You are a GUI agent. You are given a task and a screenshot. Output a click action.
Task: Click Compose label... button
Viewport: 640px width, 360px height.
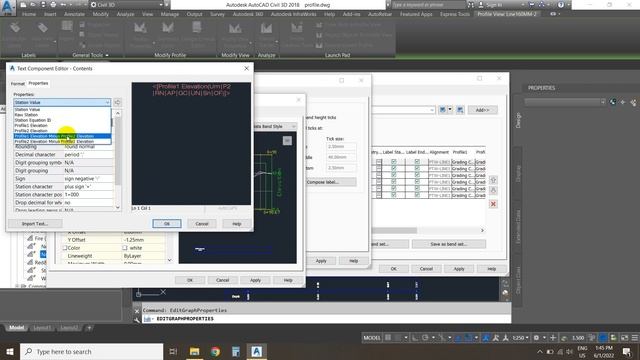[331, 182]
